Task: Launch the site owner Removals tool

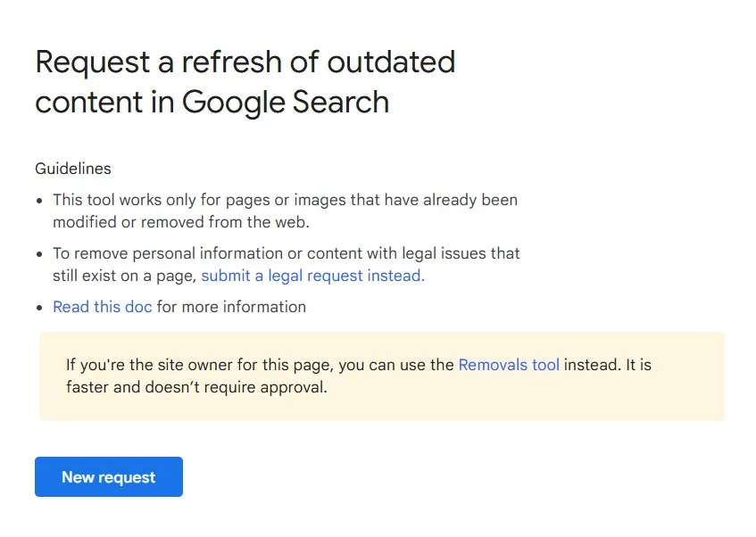Action: pos(509,364)
